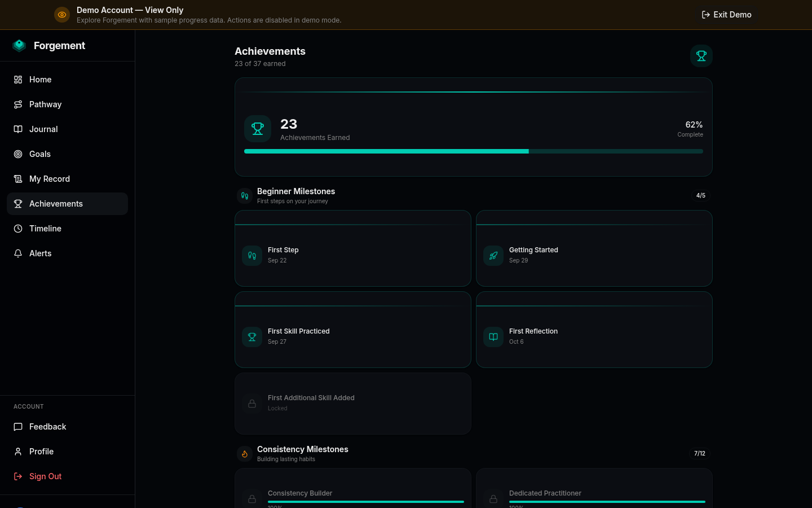
Task: Click the Forgement logo icon
Action: [x=19, y=46]
